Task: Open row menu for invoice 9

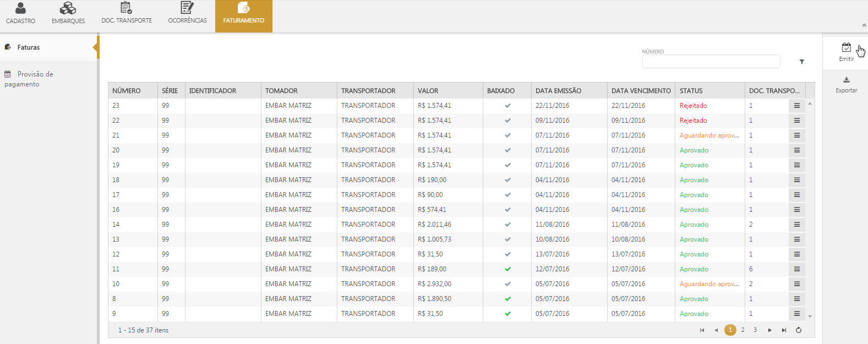Action: pos(796,314)
